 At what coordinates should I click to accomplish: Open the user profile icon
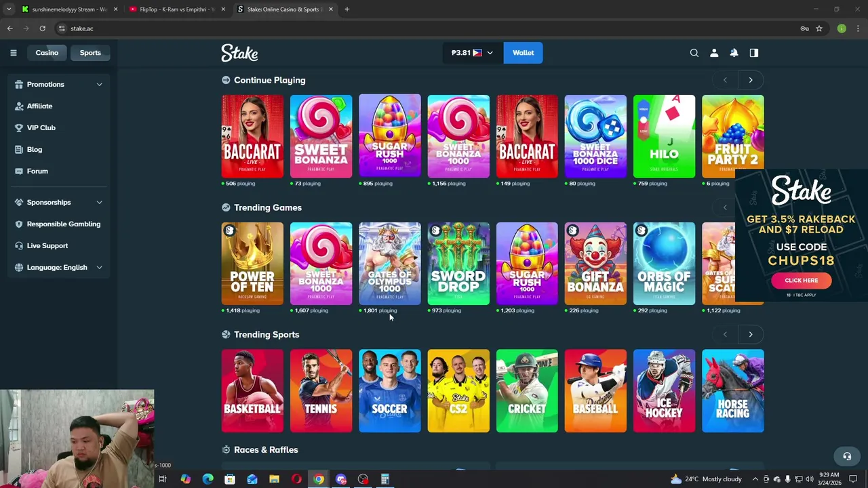tap(714, 53)
